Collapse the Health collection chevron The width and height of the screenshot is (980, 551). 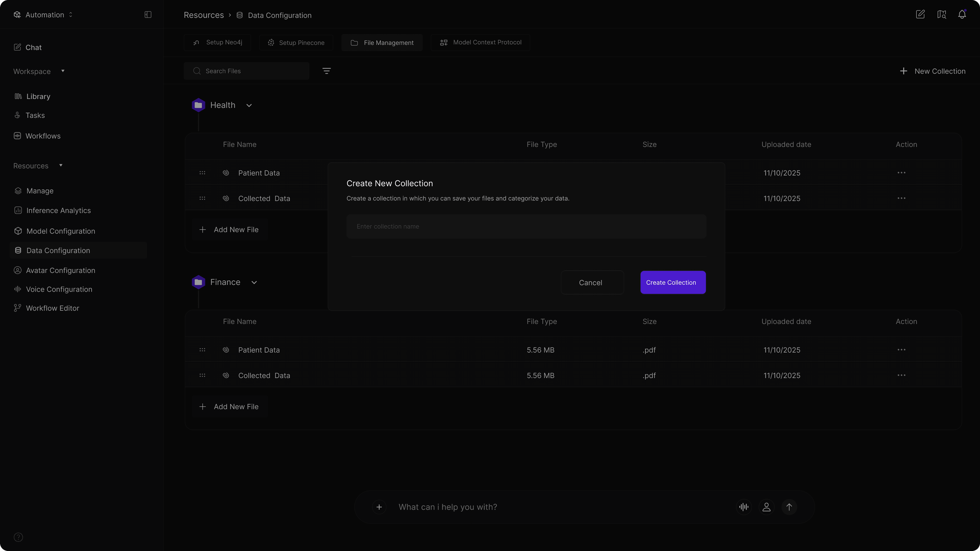click(249, 105)
